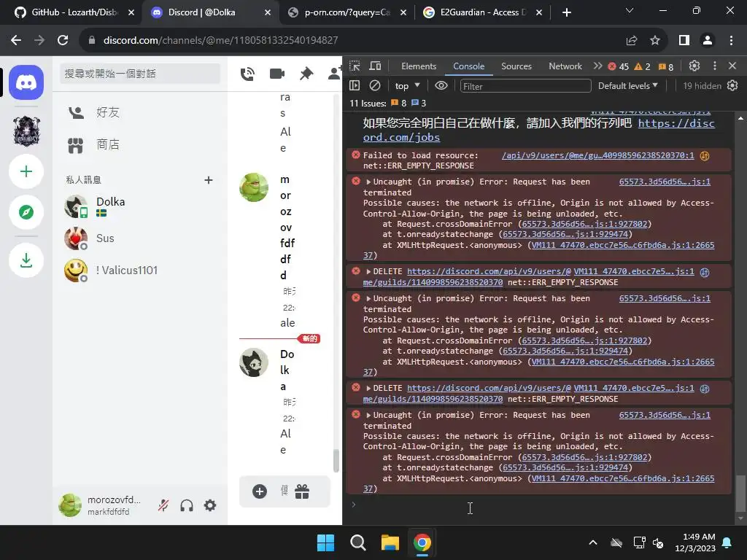Click the console Filter input
This screenshot has height=560, width=747.
pos(525,86)
